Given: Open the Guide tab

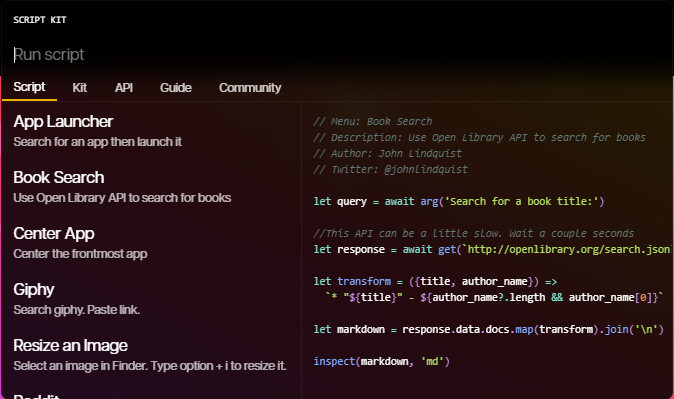Looking at the screenshot, I should (x=176, y=88).
